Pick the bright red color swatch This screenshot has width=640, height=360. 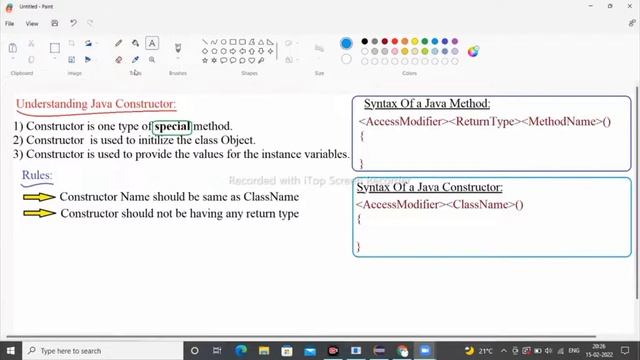pos(395,41)
